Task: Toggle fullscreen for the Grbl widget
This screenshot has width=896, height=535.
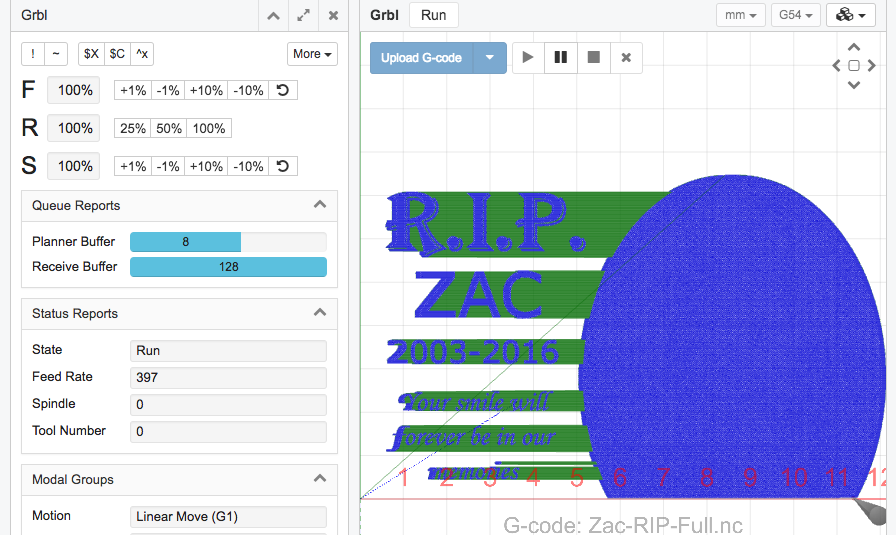Action: click(303, 16)
